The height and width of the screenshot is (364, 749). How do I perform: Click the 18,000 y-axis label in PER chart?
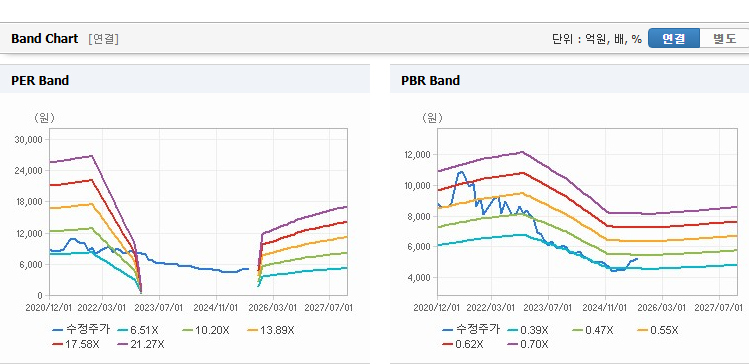pyautogui.click(x=29, y=202)
